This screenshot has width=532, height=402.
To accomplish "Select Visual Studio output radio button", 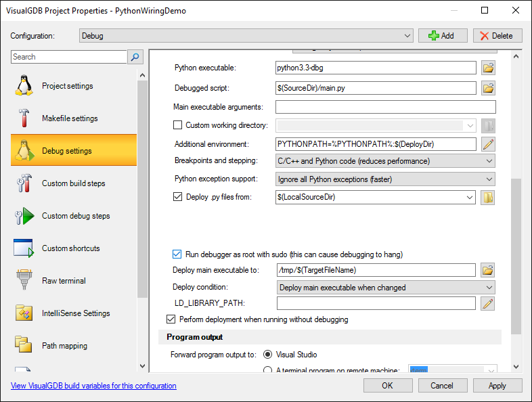I will 268,355.
